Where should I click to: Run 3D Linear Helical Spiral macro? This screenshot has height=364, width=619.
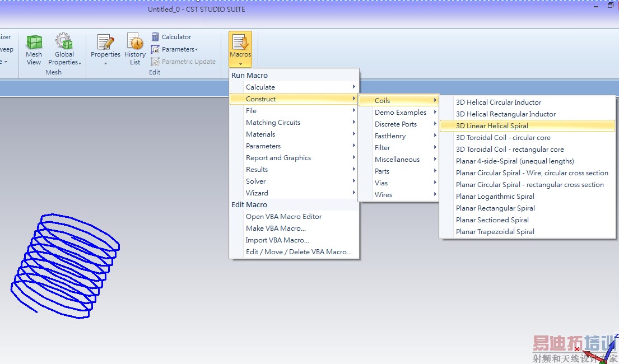coord(528,125)
